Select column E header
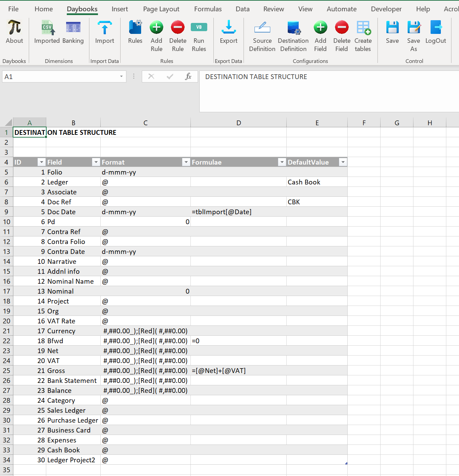459x476 pixels. point(317,123)
